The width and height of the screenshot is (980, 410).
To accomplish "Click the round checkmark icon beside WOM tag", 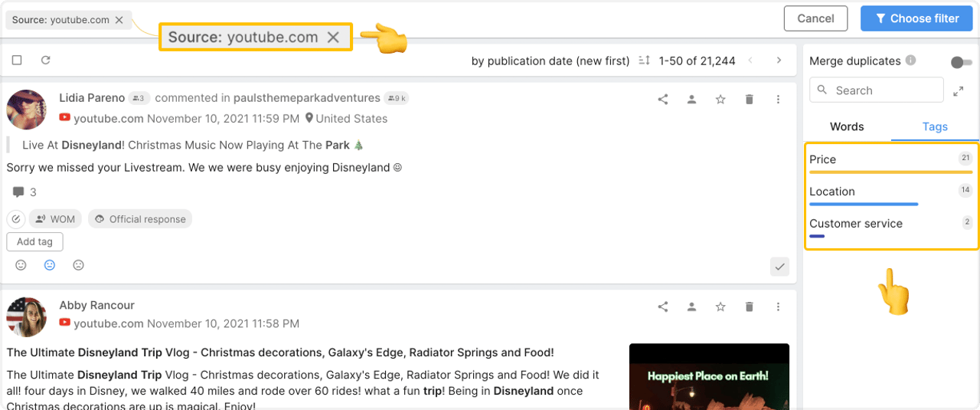I will point(16,219).
